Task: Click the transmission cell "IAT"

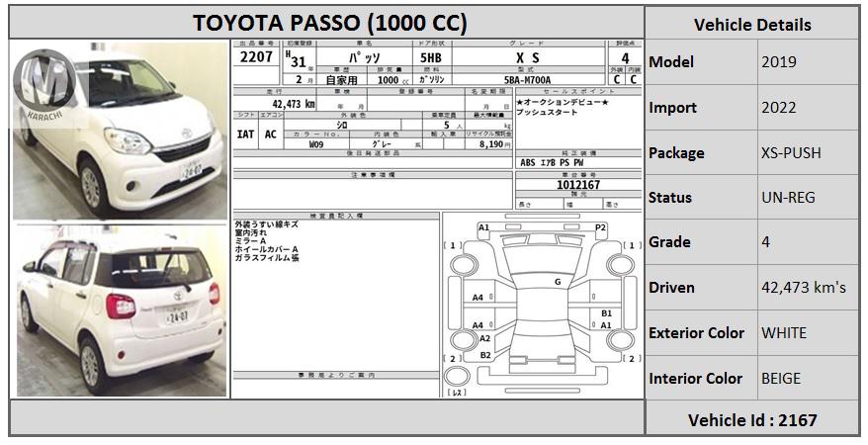Action: click(245, 133)
